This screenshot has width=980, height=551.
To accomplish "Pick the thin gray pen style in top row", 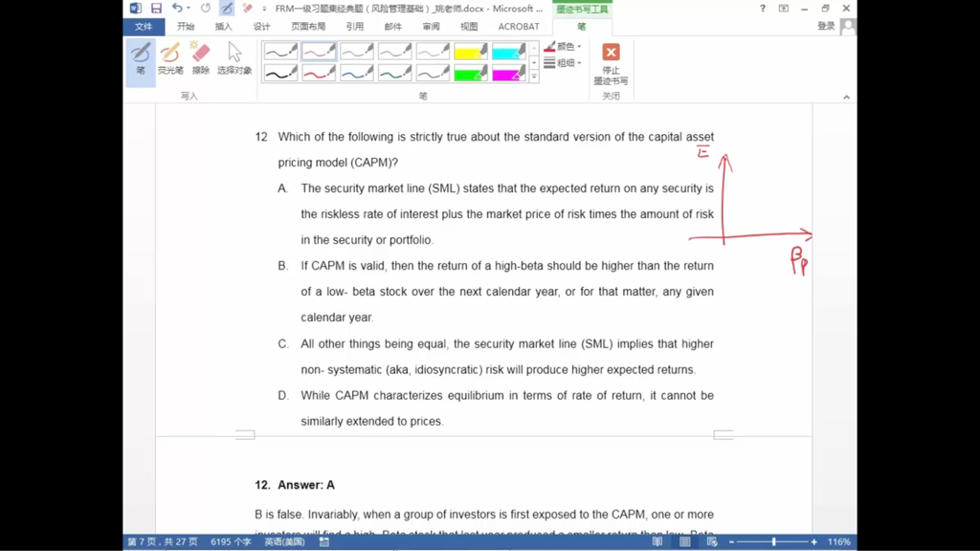I will [434, 51].
